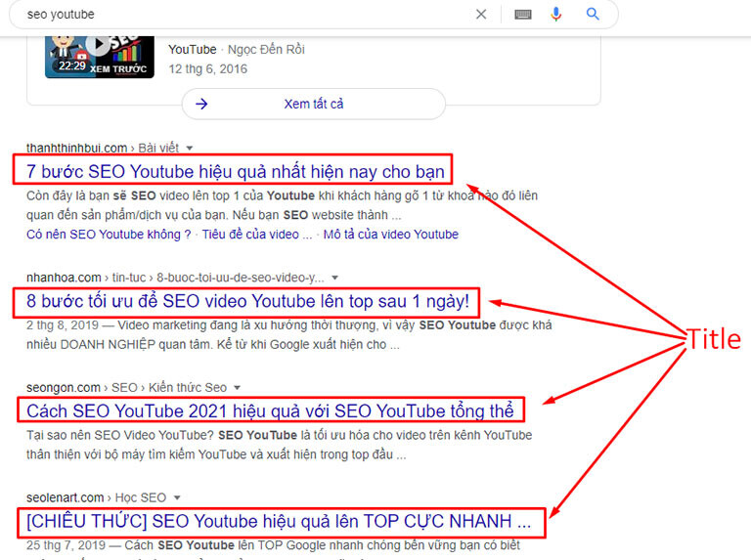The width and height of the screenshot is (751, 560).
Task: Open sitelink 'Có nên SEO Youtube không ?'
Action: [109, 234]
